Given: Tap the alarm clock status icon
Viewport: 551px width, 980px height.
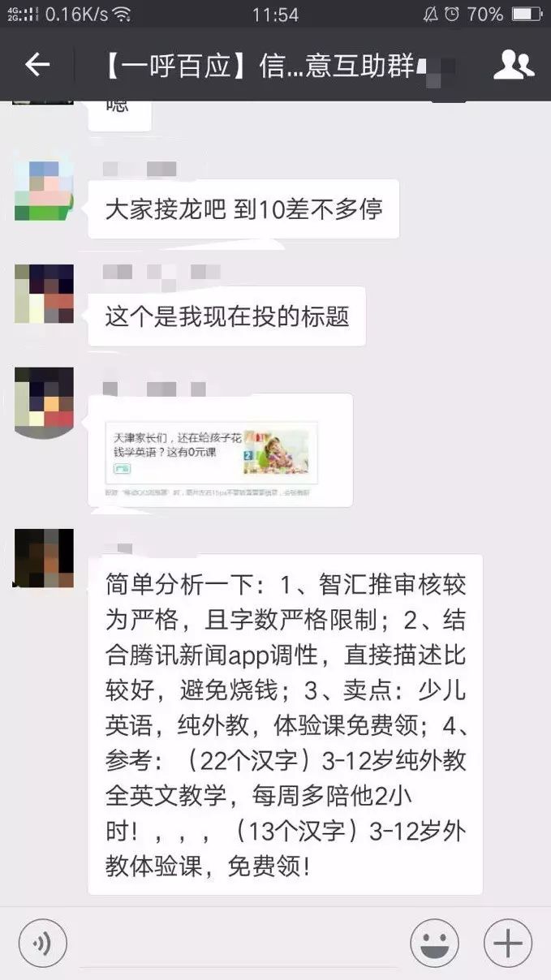Looking at the screenshot, I should click(453, 15).
